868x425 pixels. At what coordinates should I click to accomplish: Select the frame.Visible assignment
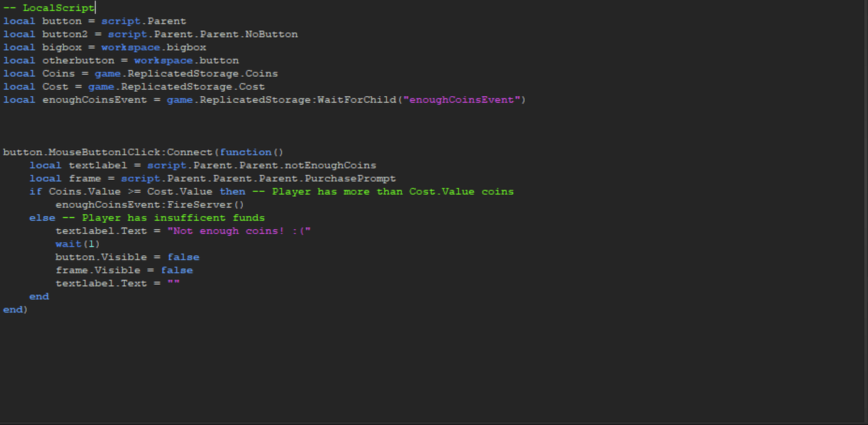(123, 270)
